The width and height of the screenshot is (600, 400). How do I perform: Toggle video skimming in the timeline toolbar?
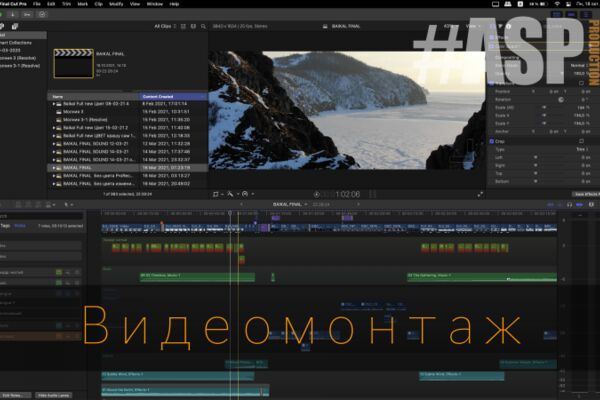[x=550, y=205]
